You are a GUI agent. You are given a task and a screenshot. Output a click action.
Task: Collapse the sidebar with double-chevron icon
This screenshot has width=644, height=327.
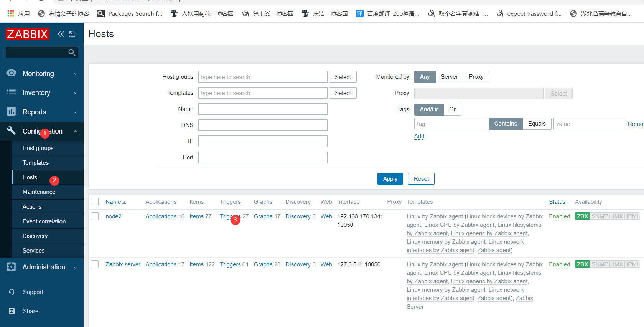[61, 34]
